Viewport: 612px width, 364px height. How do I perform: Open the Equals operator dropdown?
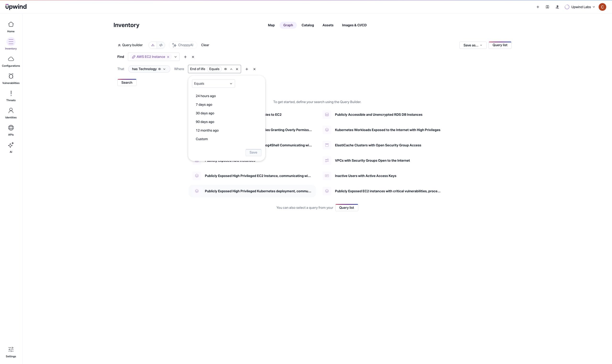[x=213, y=84]
